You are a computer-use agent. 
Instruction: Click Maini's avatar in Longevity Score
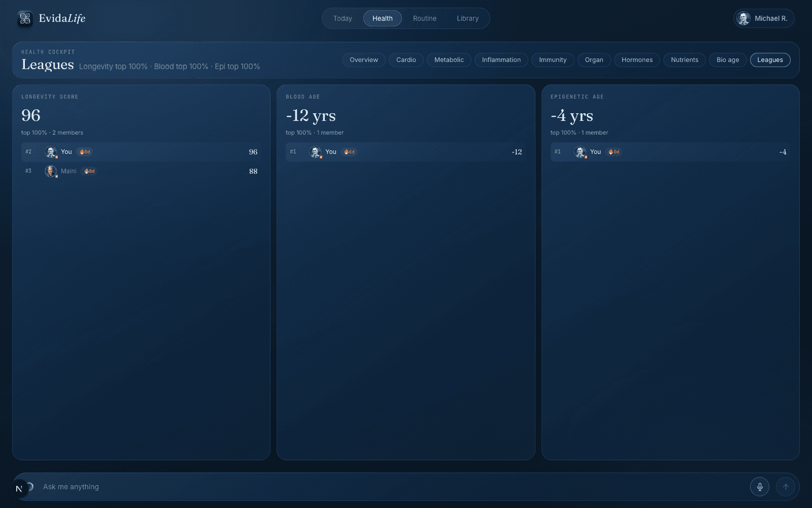click(x=51, y=171)
